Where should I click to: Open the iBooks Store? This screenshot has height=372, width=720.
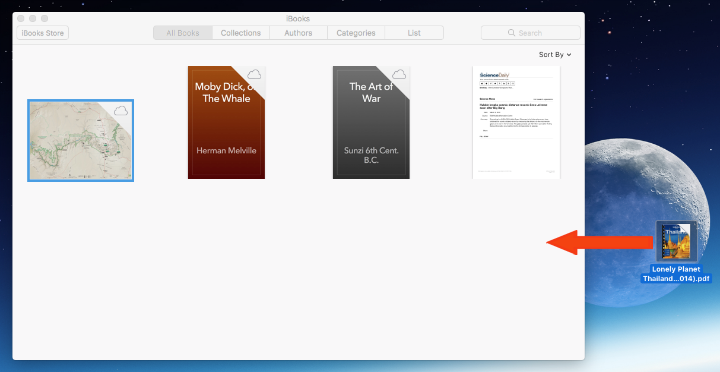point(43,33)
